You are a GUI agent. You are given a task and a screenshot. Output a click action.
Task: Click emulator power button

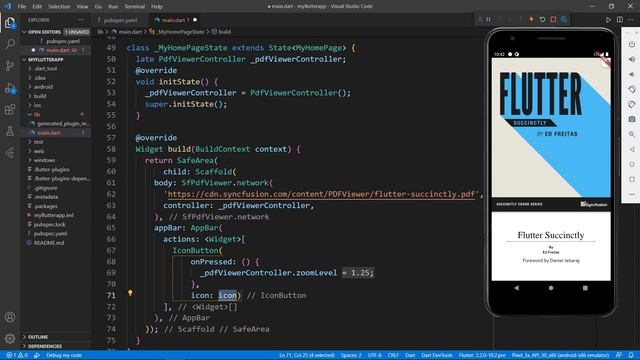point(631,44)
